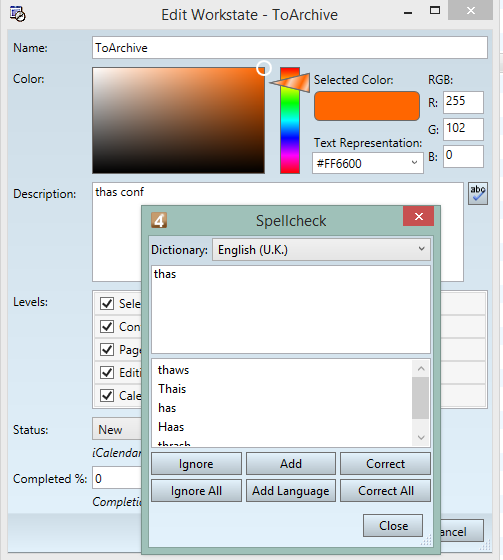Click scroll-up arrow in the suggestions list
This screenshot has height=560, width=503.
pyautogui.click(x=421, y=368)
